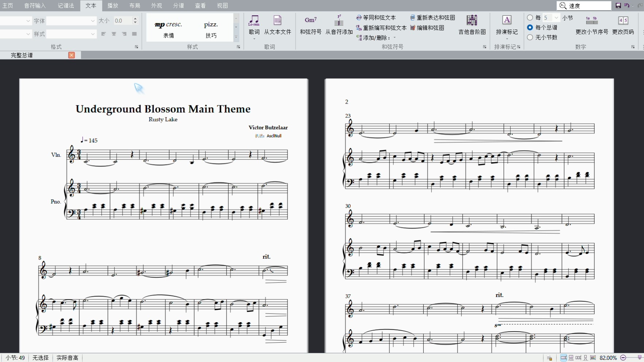This screenshot has width=644, height=362.
Task: Select the 每个总谱 (every system) radio button
Action: (530, 27)
